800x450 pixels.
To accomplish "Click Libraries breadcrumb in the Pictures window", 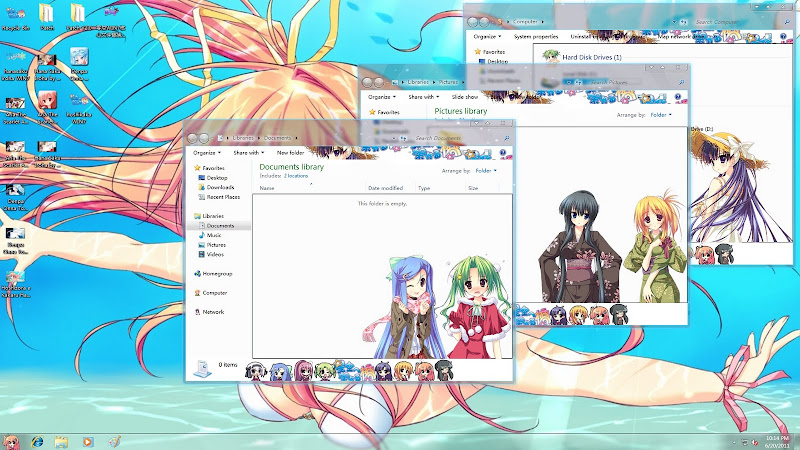I will tap(418, 82).
